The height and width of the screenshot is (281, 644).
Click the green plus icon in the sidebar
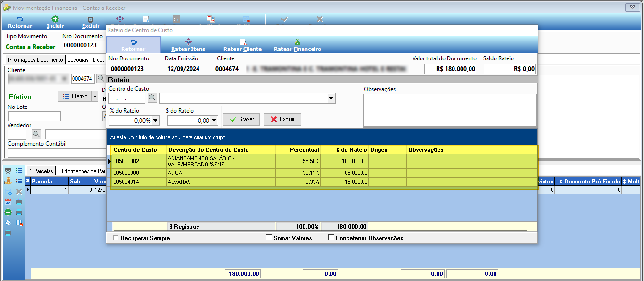8,212
